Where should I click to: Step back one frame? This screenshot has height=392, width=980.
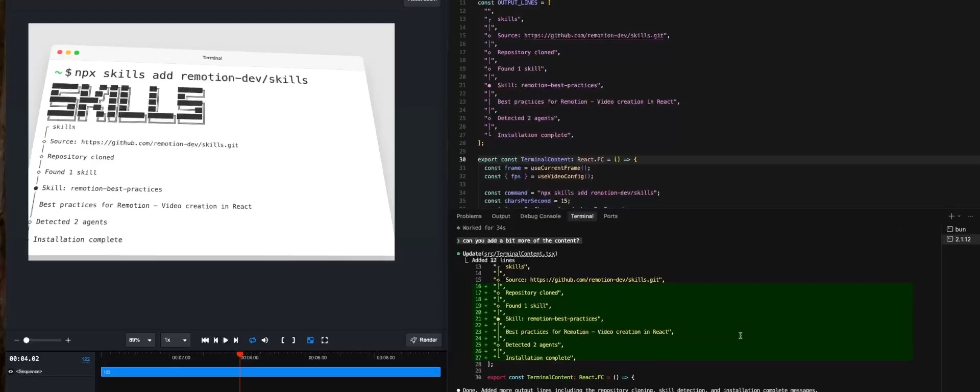[x=216, y=340]
